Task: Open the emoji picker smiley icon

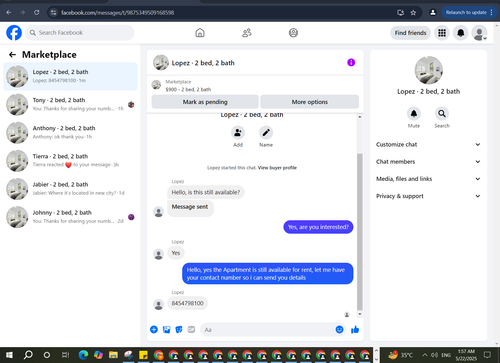Action: 339,330
